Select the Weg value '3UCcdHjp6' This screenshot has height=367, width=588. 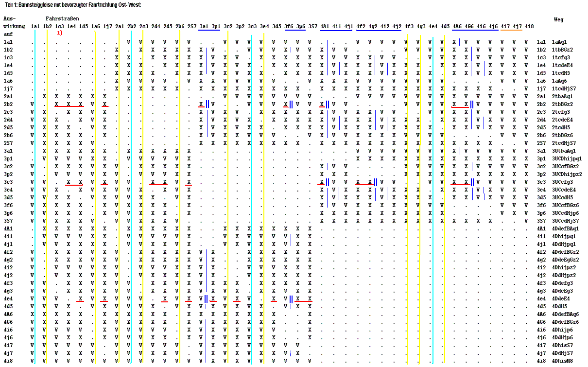[x=565, y=213]
